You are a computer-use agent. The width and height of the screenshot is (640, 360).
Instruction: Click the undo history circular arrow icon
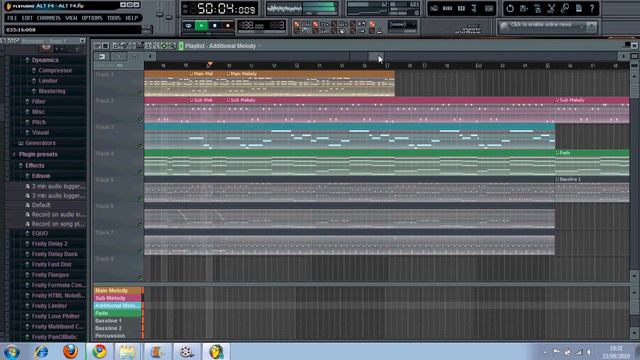[x=510, y=8]
